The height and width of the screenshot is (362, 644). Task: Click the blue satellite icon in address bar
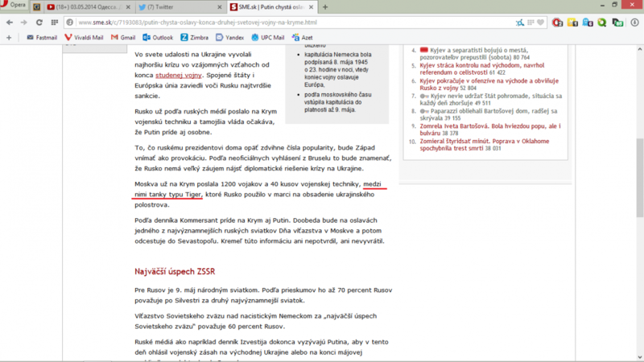520,23
